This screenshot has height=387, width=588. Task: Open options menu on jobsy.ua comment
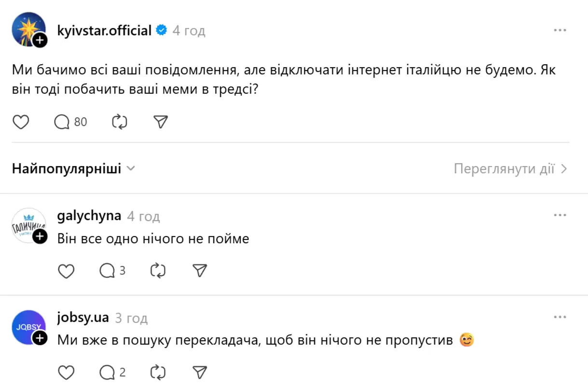point(560,317)
